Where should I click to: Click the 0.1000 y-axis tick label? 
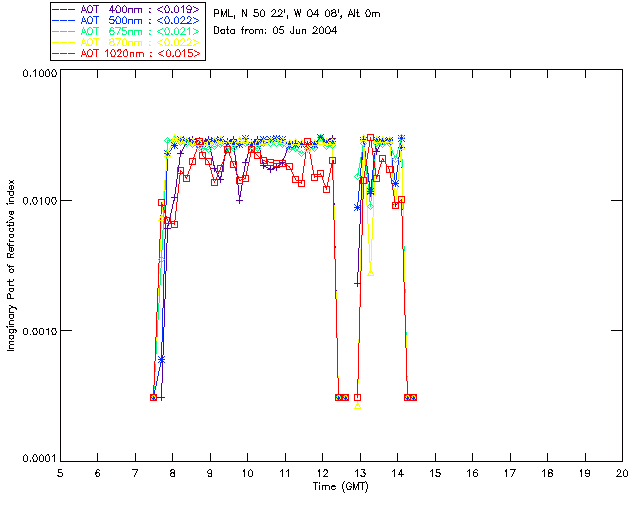click(x=39, y=73)
